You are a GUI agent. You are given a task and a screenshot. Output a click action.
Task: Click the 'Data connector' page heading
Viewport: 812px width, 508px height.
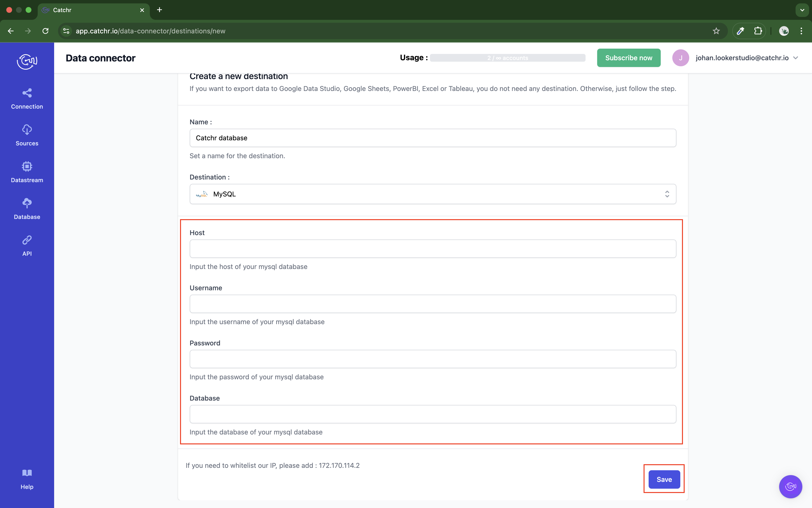[x=100, y=58]
